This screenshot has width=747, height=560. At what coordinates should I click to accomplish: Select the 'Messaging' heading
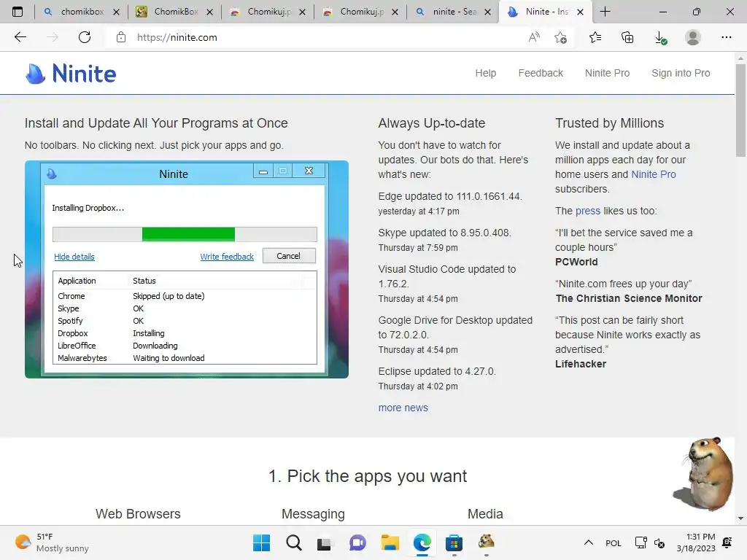[x=313, y=514]
